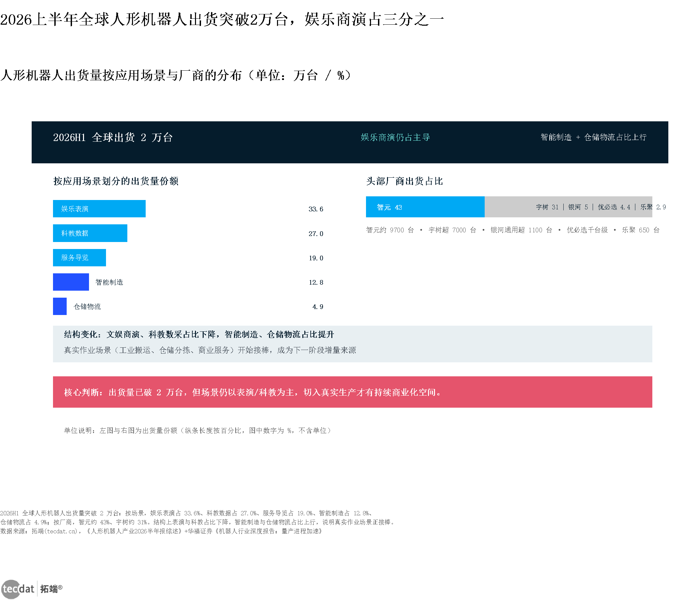This screenshot has height=600, width=700.
Task: Click the 乐聚 2.9 label
Action: pyautogui.click(x=653, y=207)
